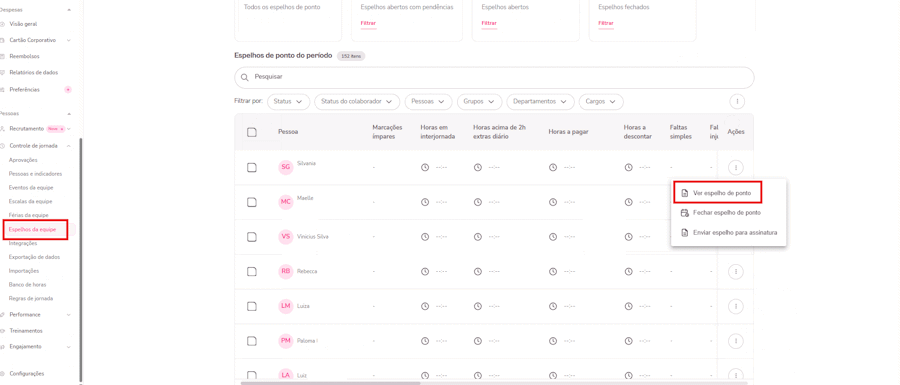Click Filtrar under Espelhos abertos
Image resolution: width=900 pixels, height=385 pixels.
click(x=488, y=24)
